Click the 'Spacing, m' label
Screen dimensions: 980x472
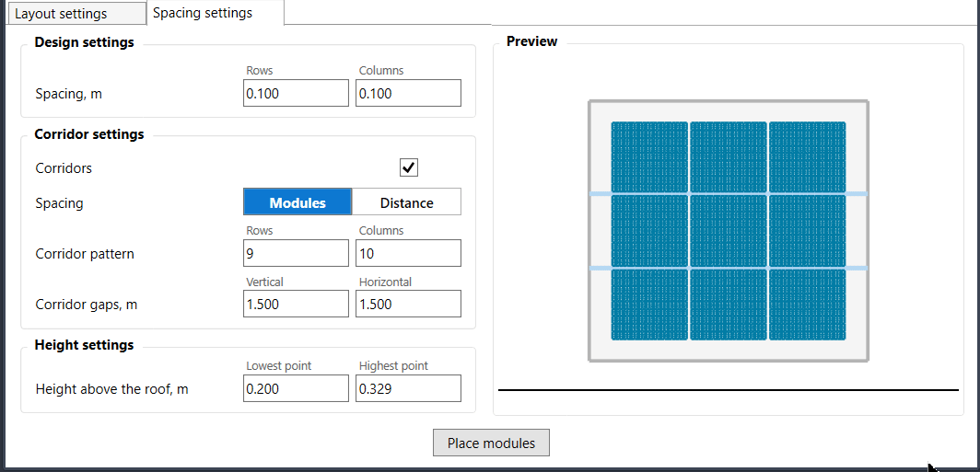69,94
